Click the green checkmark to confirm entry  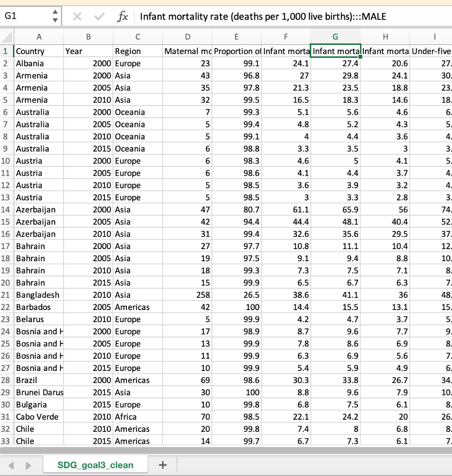(x=98, y=16)
